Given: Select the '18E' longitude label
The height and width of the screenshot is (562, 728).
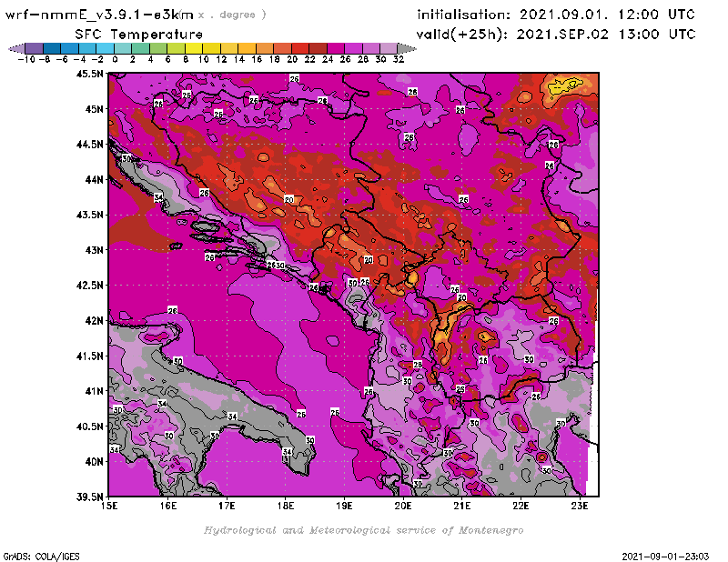Looking at the screenshot, I should coord(286,506).
